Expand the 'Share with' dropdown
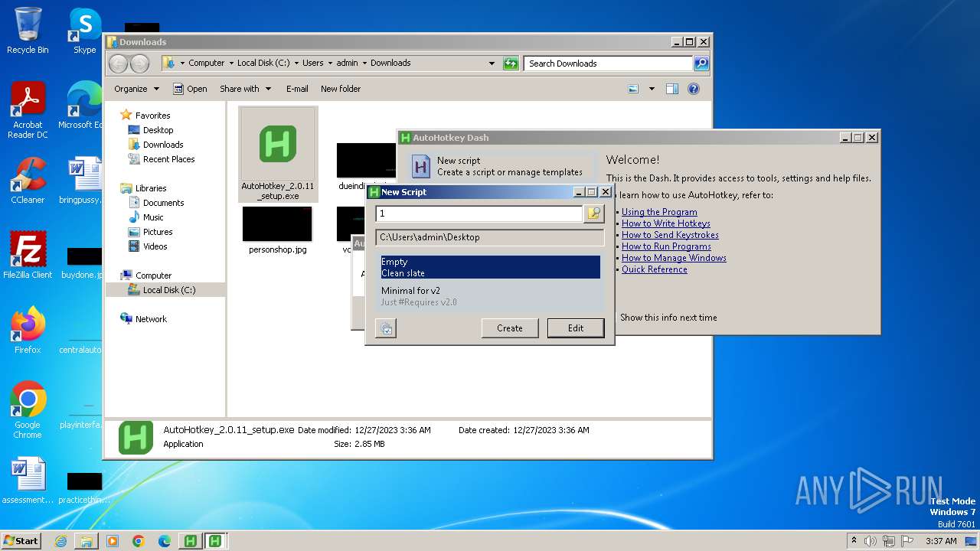Image resolution: width=980 pixels, height=551 pixels. pyautogui.click(x=245, y=89)
